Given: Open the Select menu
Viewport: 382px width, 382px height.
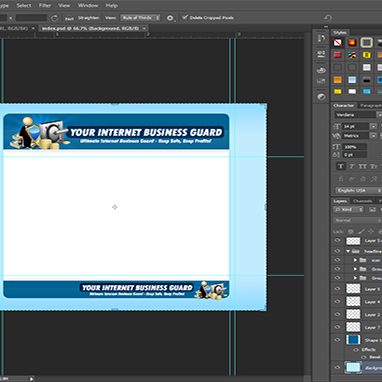Looking at the screenshot, I should pyautogui.click(x=24, y=5).
